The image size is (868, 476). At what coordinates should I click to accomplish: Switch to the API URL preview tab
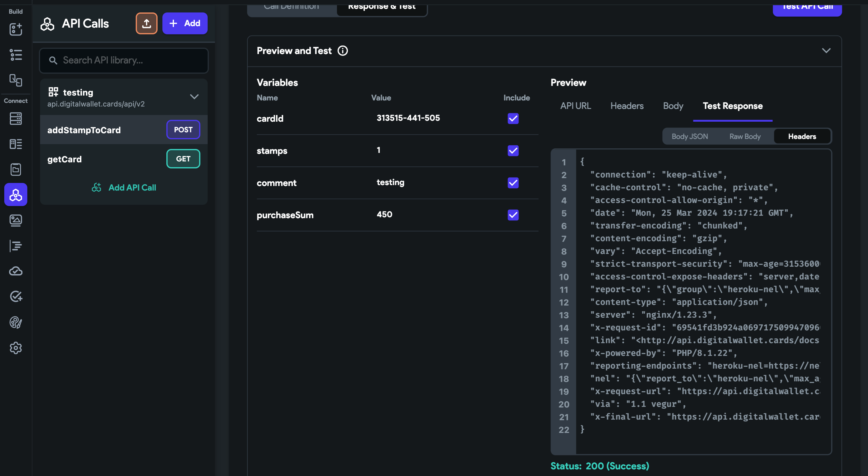[575, 106]
